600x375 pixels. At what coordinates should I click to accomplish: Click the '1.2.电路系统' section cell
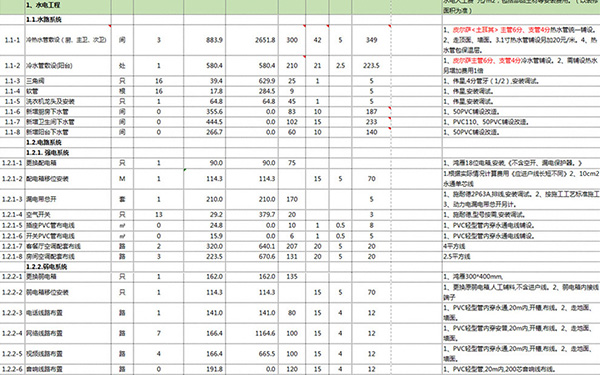click(68, 142)
